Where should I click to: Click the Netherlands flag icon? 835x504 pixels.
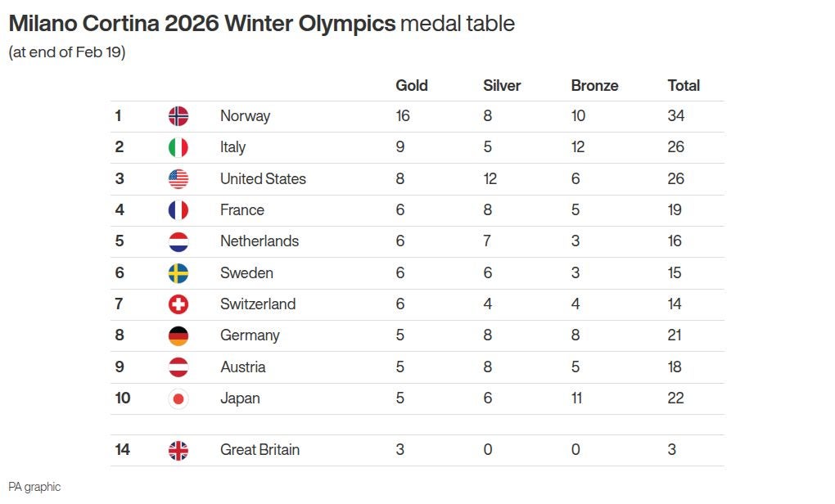178,241
